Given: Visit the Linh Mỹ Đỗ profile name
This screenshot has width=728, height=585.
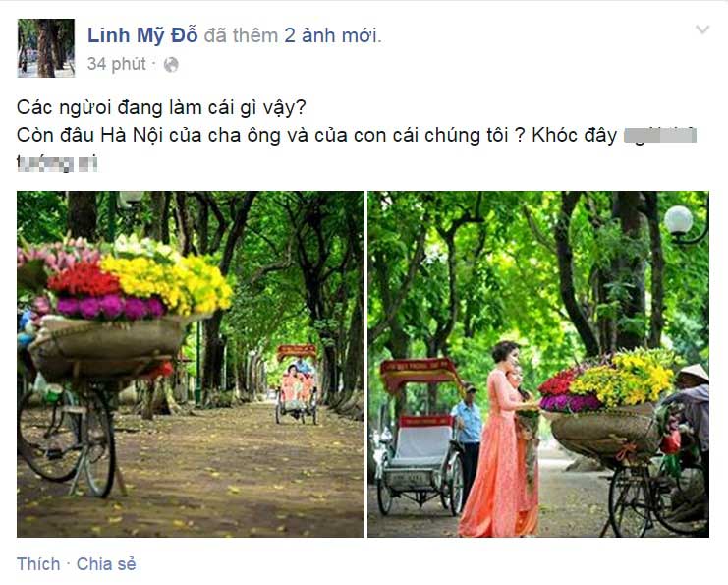Looking at the screenshot, I should 142,35.
